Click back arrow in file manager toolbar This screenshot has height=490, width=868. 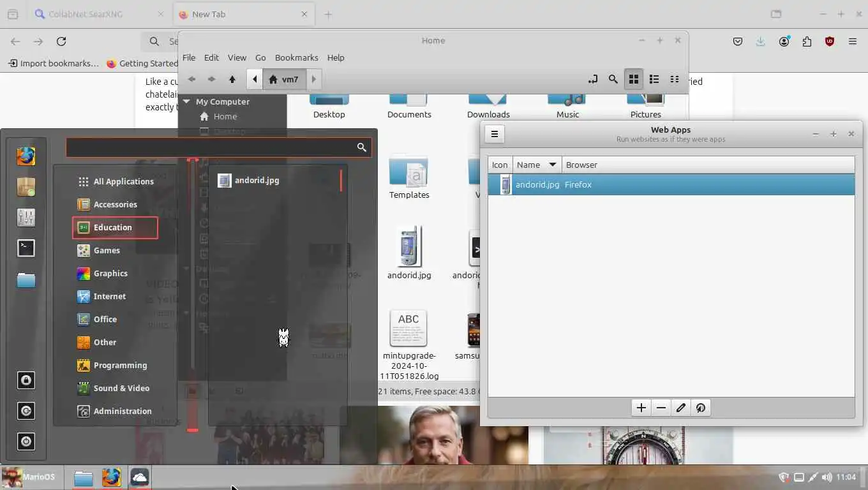pos(191,79)
